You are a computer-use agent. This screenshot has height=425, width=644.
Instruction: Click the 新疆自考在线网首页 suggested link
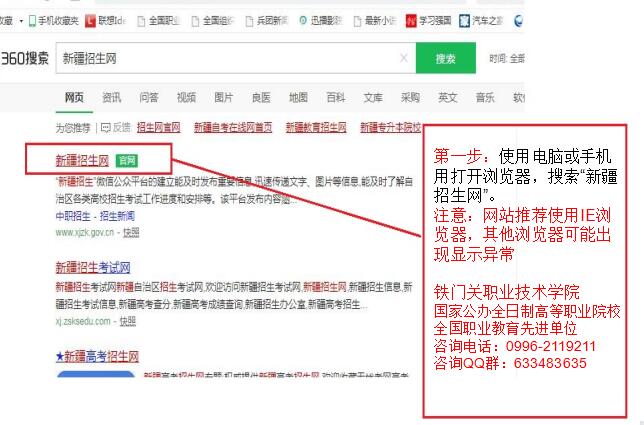pos(233,128)
